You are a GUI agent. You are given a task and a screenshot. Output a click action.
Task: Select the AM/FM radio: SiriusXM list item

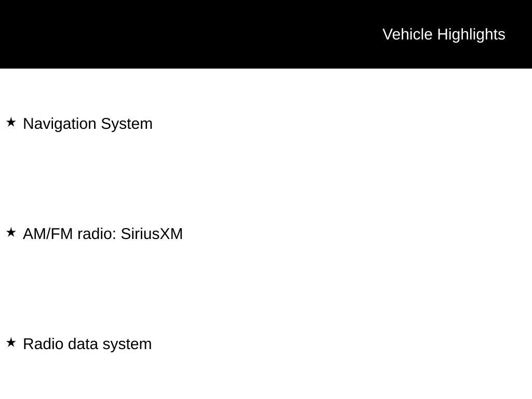[x=103, y=234]
